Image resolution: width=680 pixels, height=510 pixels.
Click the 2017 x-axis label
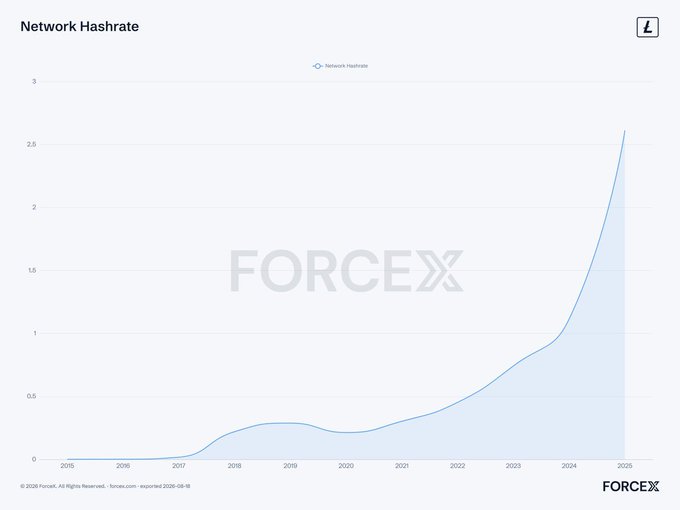[179, 466]
